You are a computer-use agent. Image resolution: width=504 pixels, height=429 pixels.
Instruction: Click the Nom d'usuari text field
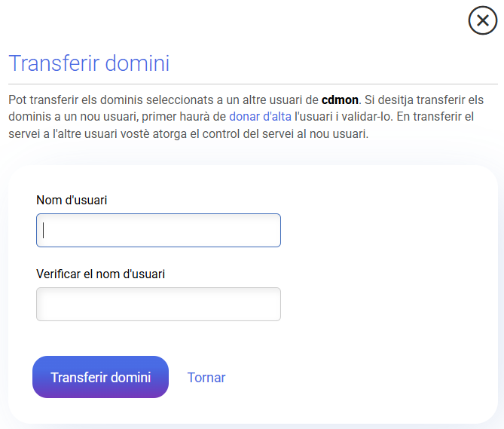coord(158,230)
